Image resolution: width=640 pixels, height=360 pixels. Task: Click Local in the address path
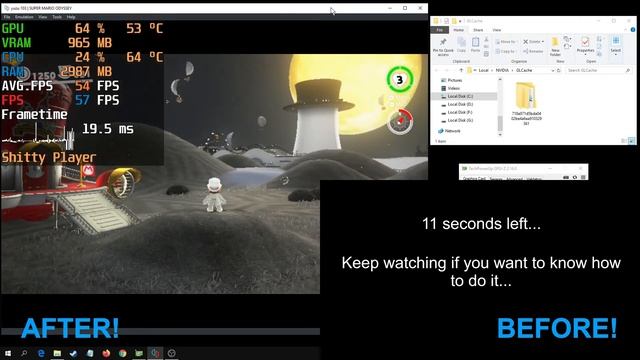tap(483, 71)
